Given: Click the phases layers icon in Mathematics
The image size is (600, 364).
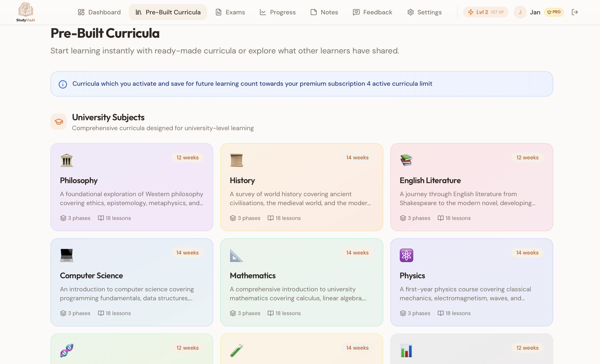Looking at the screenshot, I should point(233,313).
